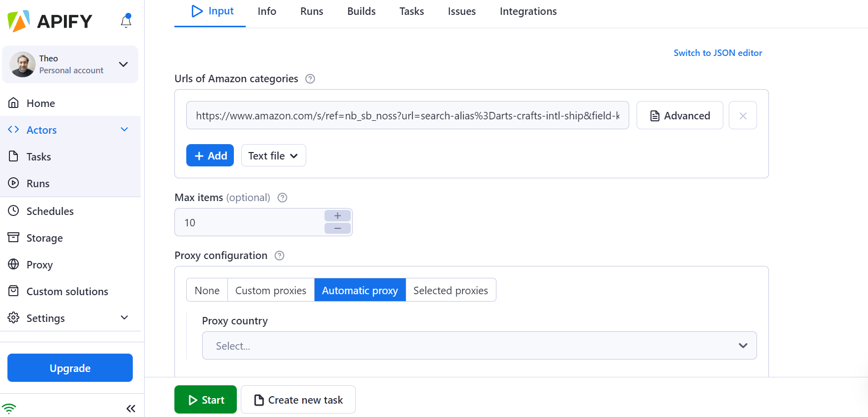Click the Apify logo

50,21
